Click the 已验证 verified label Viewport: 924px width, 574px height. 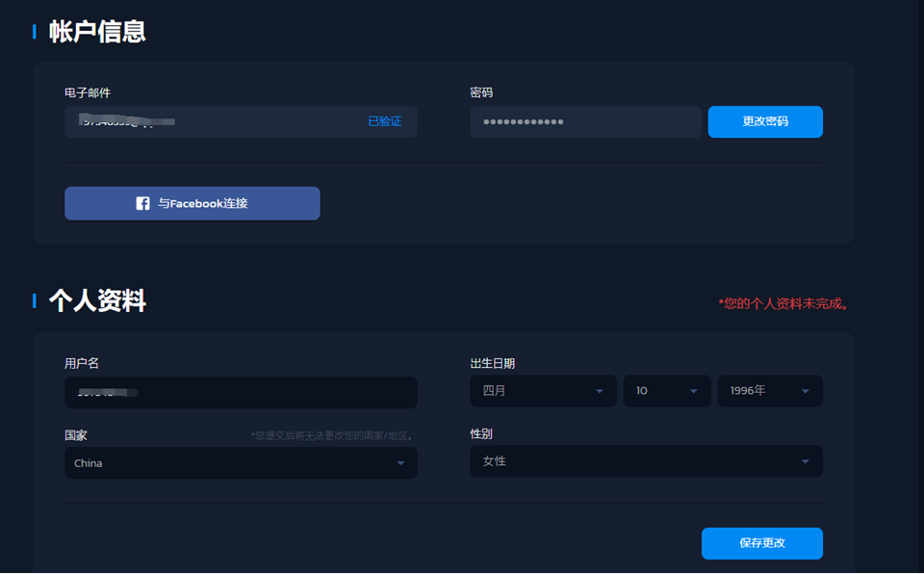pyautogui.click(x=385, y=121)
